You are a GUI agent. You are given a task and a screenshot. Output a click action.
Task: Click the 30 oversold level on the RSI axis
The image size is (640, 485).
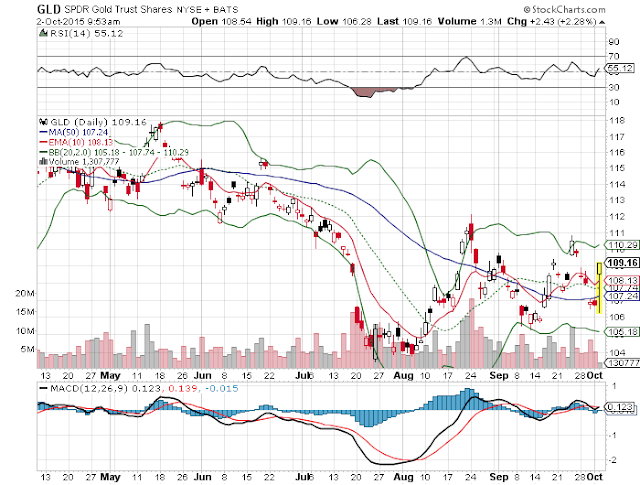(x=614, y=87)
